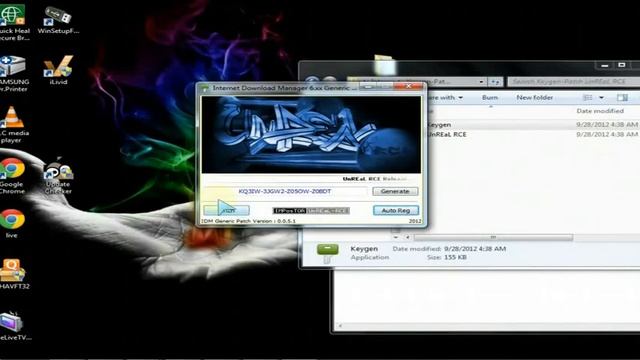Click the left scroll arrow of file list

click(x=407, y=237)
